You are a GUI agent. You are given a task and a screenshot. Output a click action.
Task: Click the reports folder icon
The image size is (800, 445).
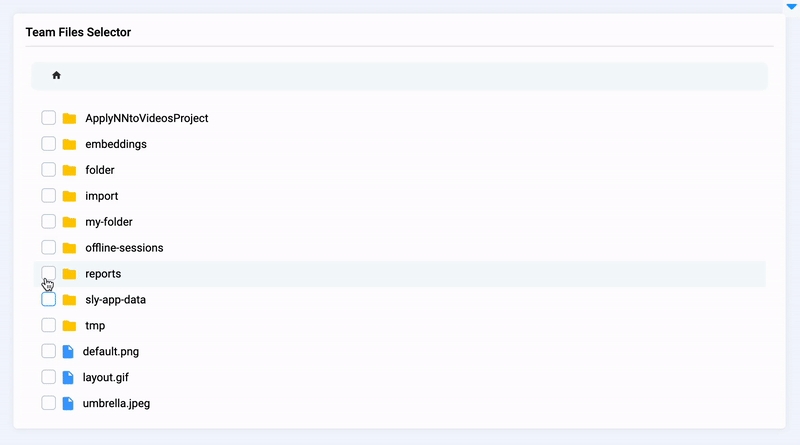pyautogui.click(x=69, y=274)
